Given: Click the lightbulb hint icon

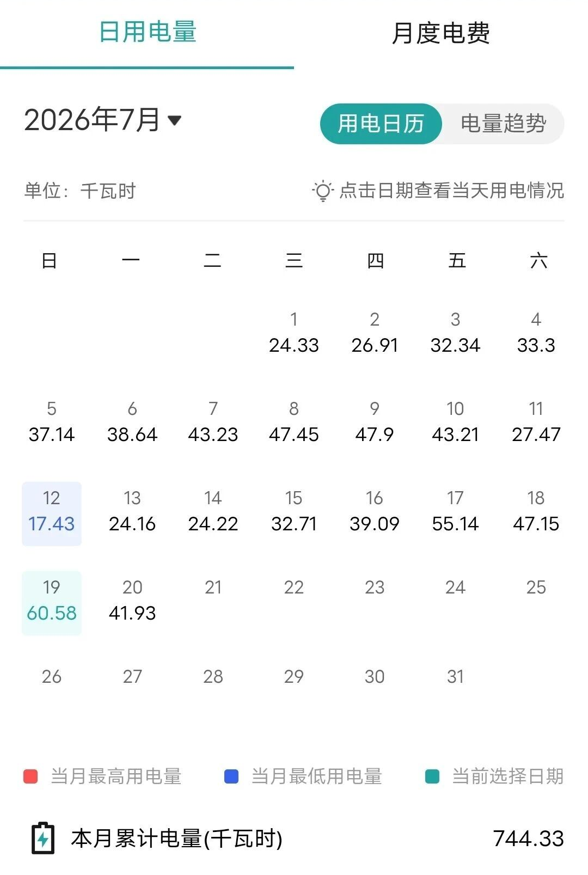Looking at the screenshot, I should 322,191.
